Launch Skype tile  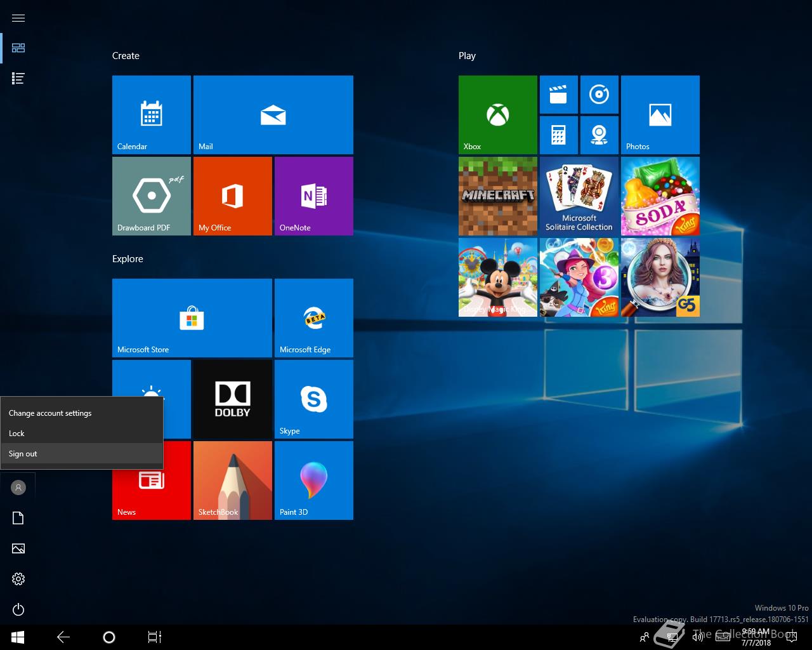coord(314,399)
